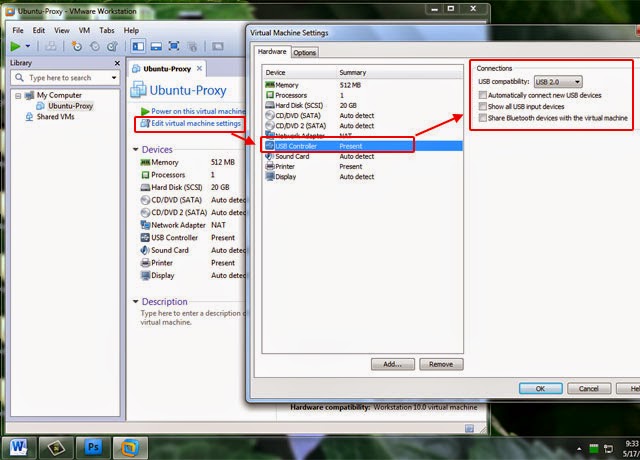Show hidden system tray icons arrow

[x=579, y=449]
